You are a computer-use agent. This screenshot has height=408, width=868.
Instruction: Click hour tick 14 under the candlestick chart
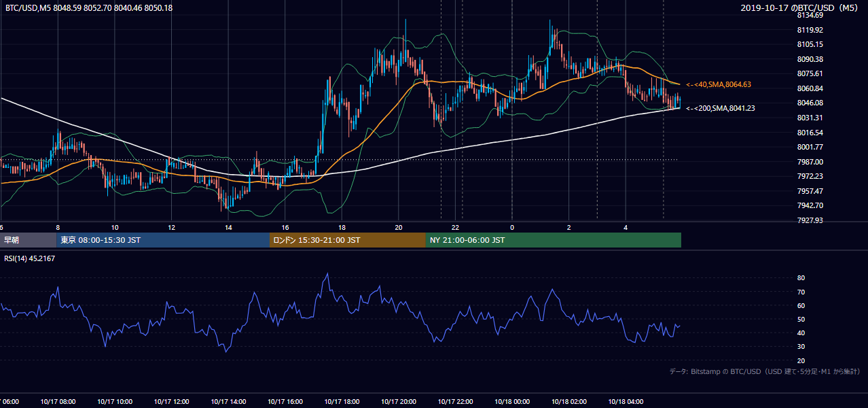[228, 227]
